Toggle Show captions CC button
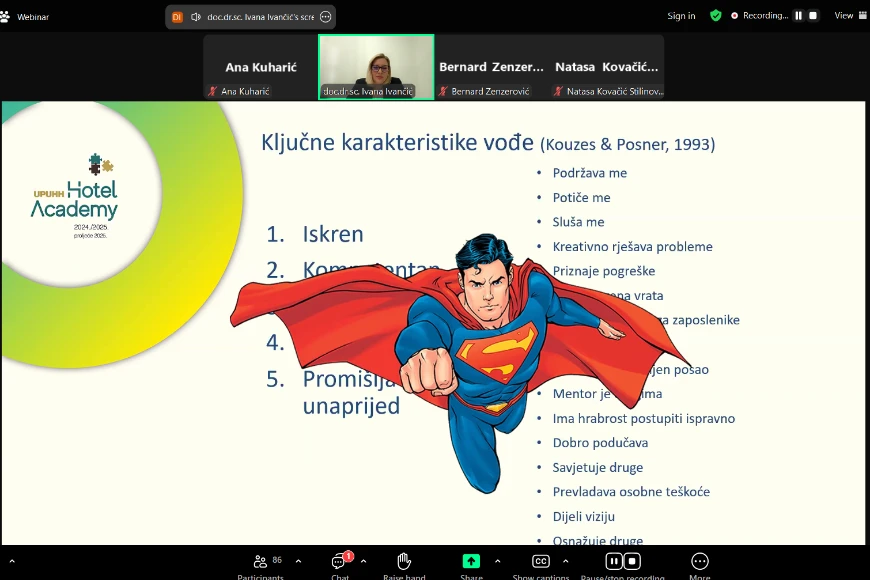The image size is (870, 580). (x=541, y=562)
